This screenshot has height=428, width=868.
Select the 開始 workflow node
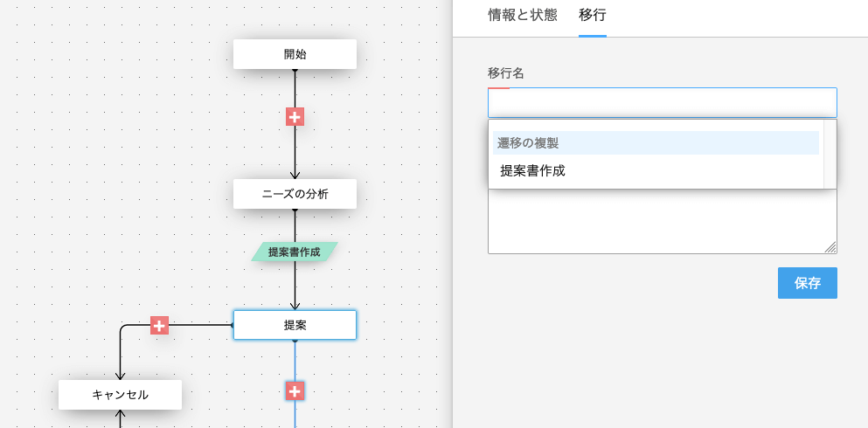point(295,54)
